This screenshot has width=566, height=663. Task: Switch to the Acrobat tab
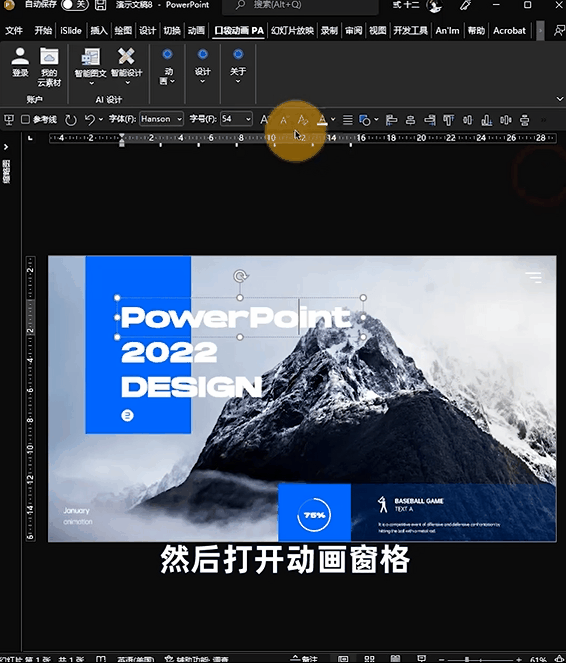[x=509, y=30]
